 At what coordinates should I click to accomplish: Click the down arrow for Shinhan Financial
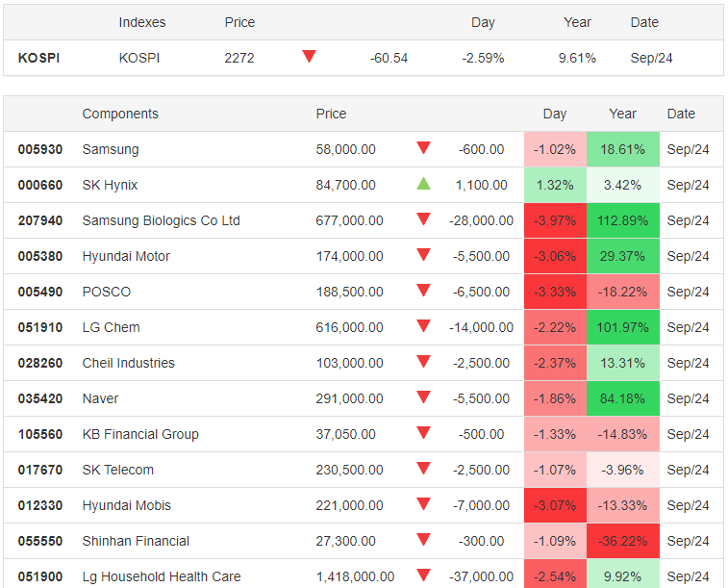pos(423,539)
